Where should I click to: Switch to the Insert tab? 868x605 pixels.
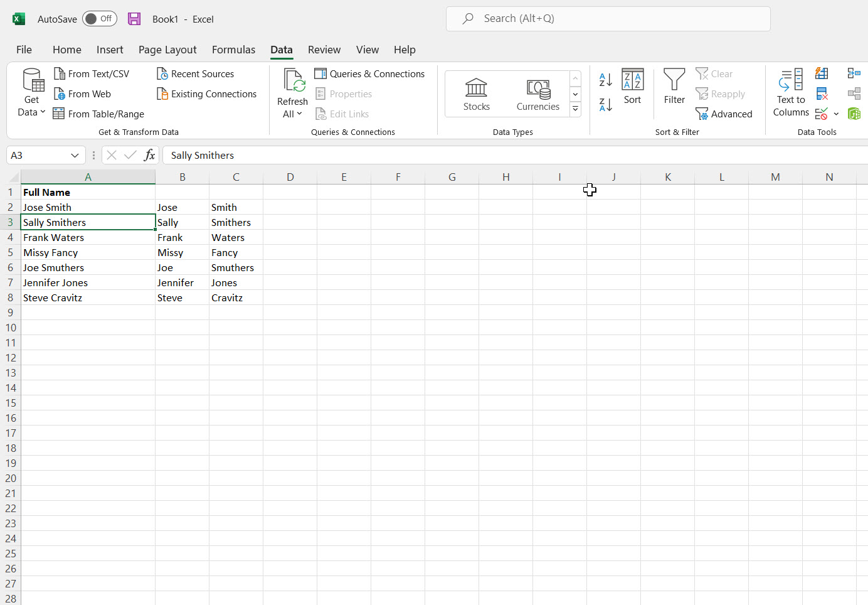tap(110, 50)
